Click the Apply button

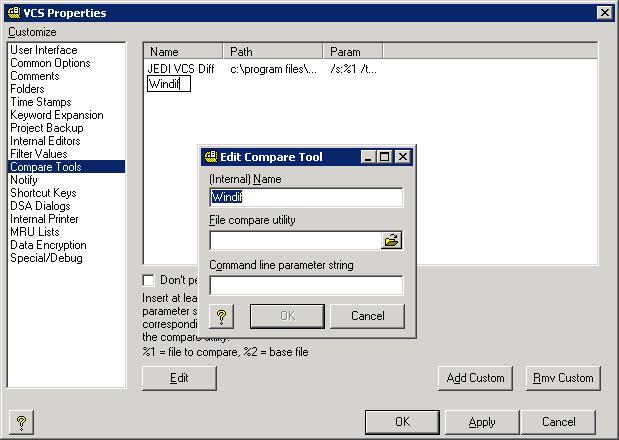point(482,422)
